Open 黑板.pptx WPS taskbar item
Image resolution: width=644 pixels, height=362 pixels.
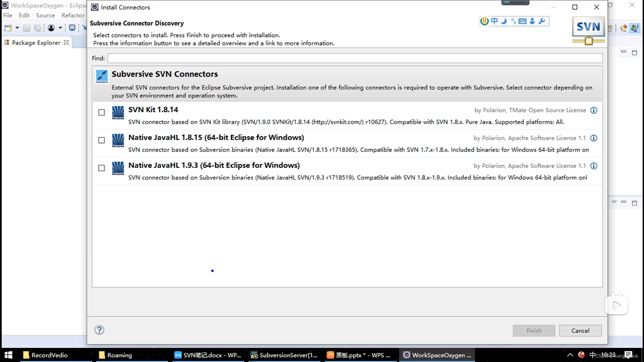click(361, 355)
